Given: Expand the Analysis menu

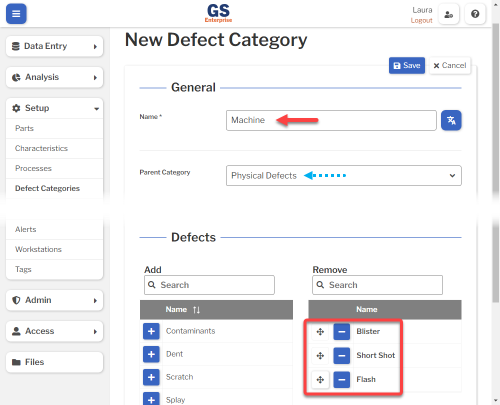Looking at the screenshot, I should click(55, 77).
